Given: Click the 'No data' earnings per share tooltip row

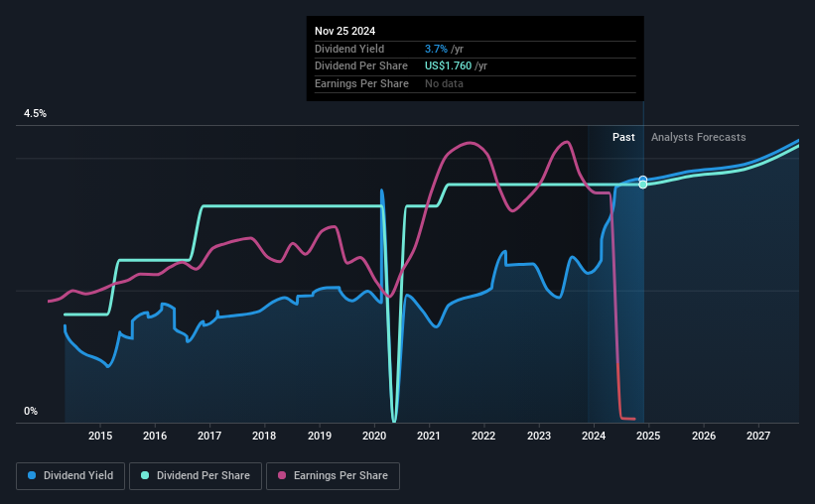Looking at the screenshot, I should pyautogui.click(x=444, y=83).
